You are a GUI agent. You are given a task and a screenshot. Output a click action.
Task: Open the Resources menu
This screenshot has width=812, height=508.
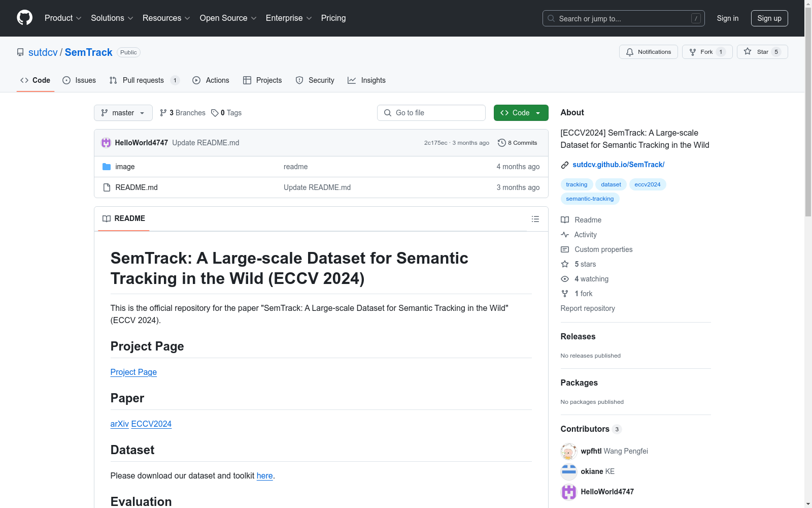[166, 18]
